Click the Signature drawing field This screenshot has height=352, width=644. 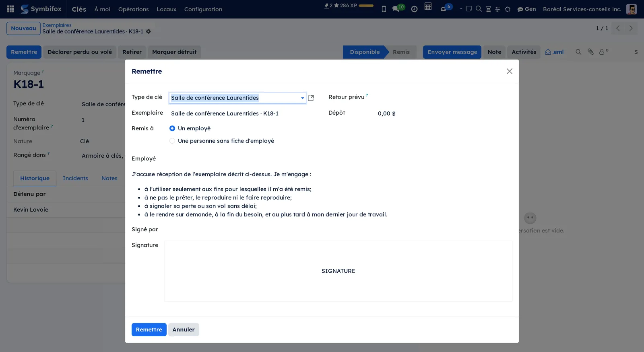[x=339, y=271]
